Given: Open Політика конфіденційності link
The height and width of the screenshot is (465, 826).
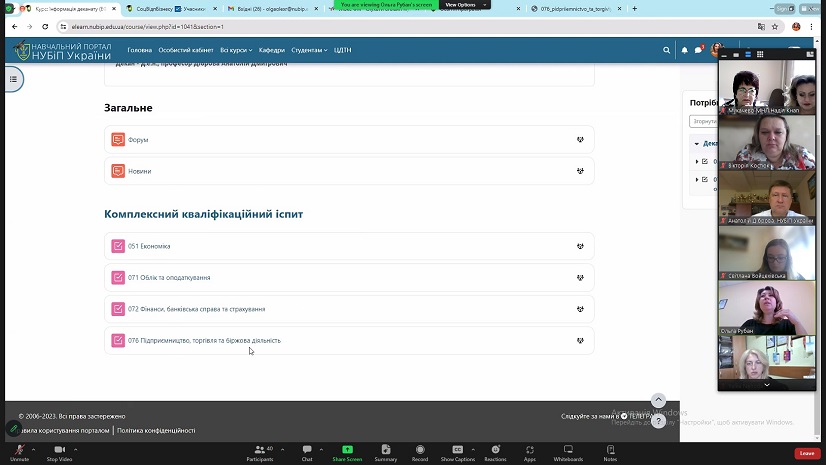Looking at the screenshot, I should pos(156,430).
